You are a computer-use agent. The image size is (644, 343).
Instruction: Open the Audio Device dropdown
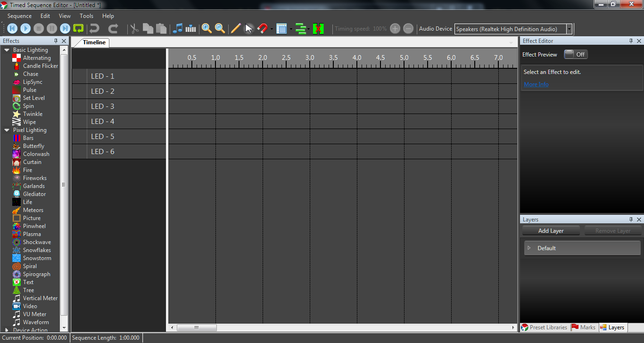pyautogui.click(x=569, y=29)
